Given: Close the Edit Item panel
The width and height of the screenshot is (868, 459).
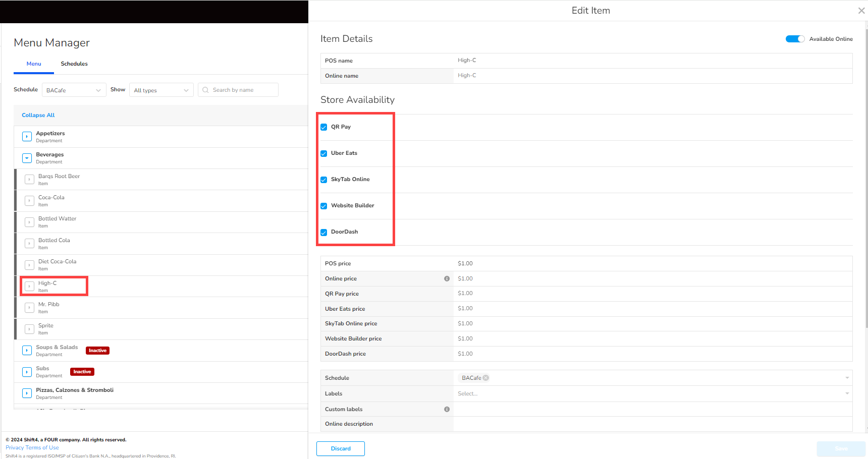Looking at the screenshot, I should pyautogui.click(x=861, y=11).
